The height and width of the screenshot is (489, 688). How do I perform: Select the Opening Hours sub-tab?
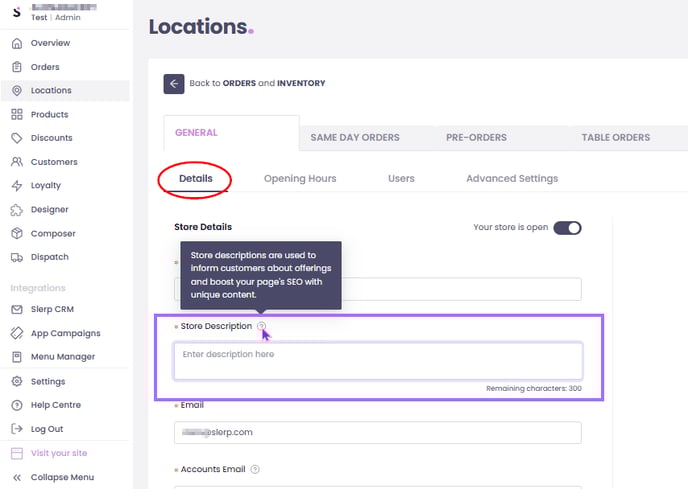(x=300, y=179)
